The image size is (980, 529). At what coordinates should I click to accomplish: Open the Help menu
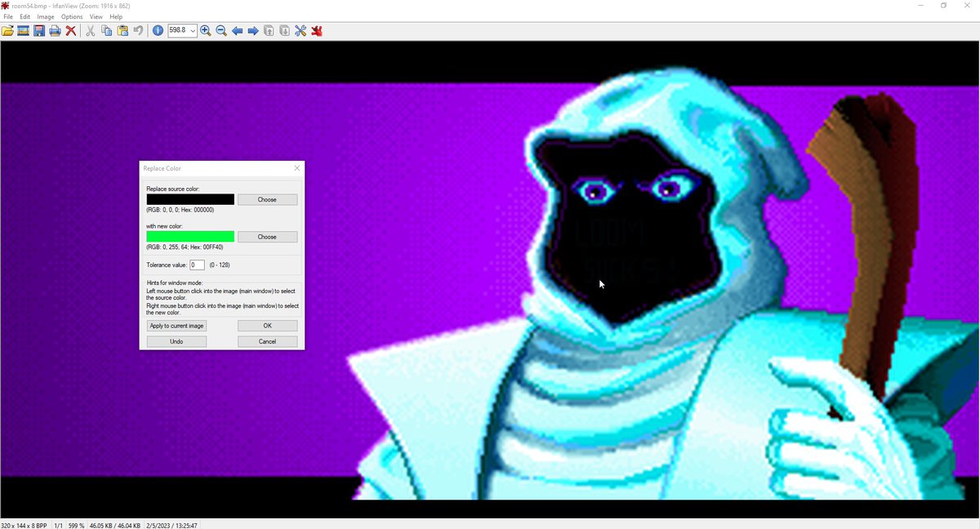click(116, 16)
